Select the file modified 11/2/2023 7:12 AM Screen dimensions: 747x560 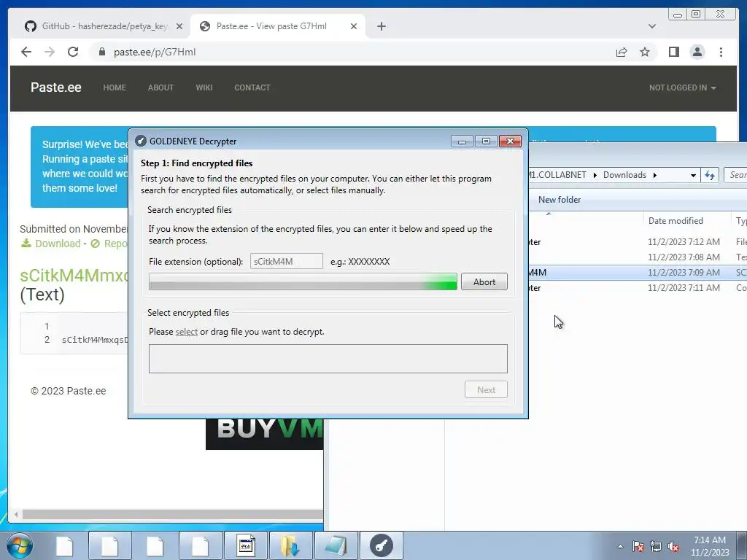coord(638,242)
